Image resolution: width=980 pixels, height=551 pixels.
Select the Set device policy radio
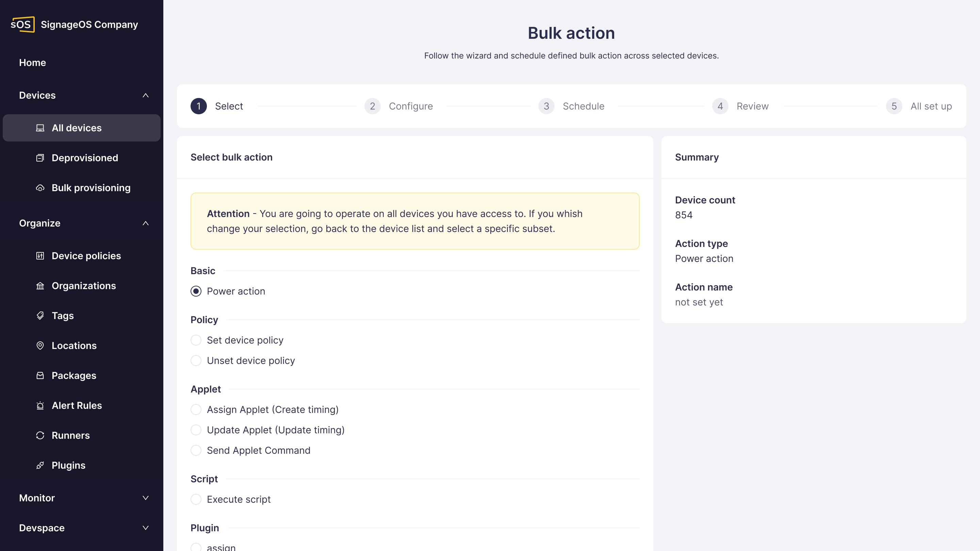[196, 340]
